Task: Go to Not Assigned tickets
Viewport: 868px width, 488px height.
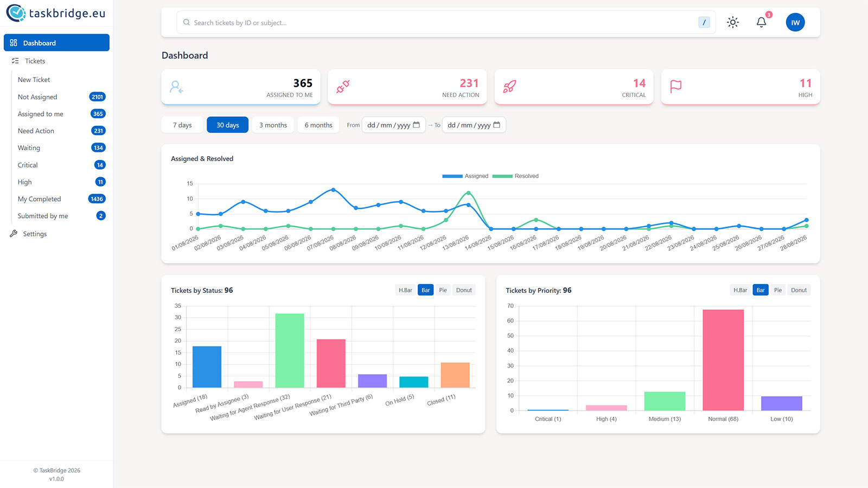Action: pos(60,97)
